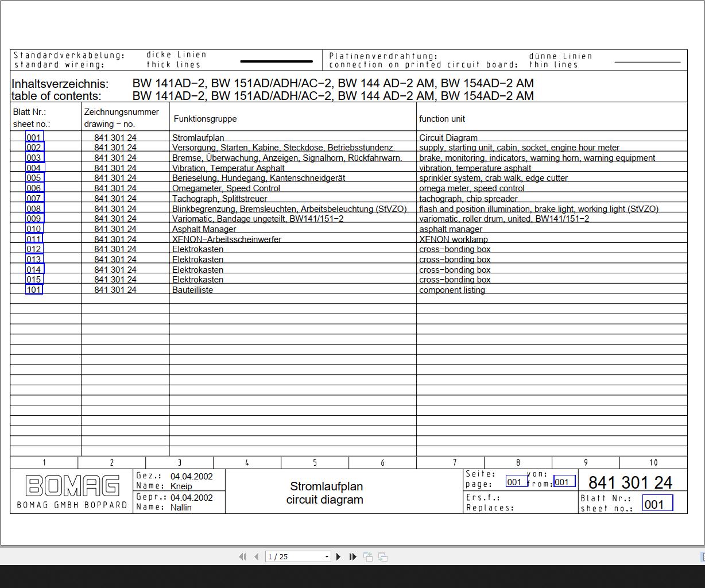Open sheet link 010 Asphalt Manager

(x=34, y=229)
